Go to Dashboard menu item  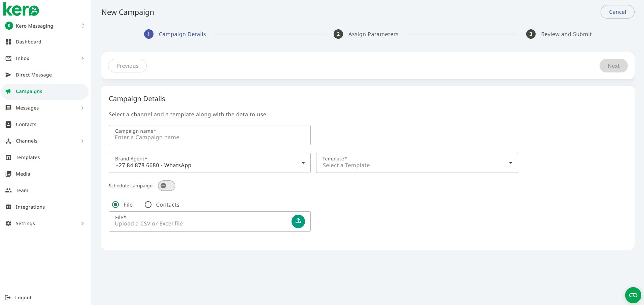coord(45,42)
